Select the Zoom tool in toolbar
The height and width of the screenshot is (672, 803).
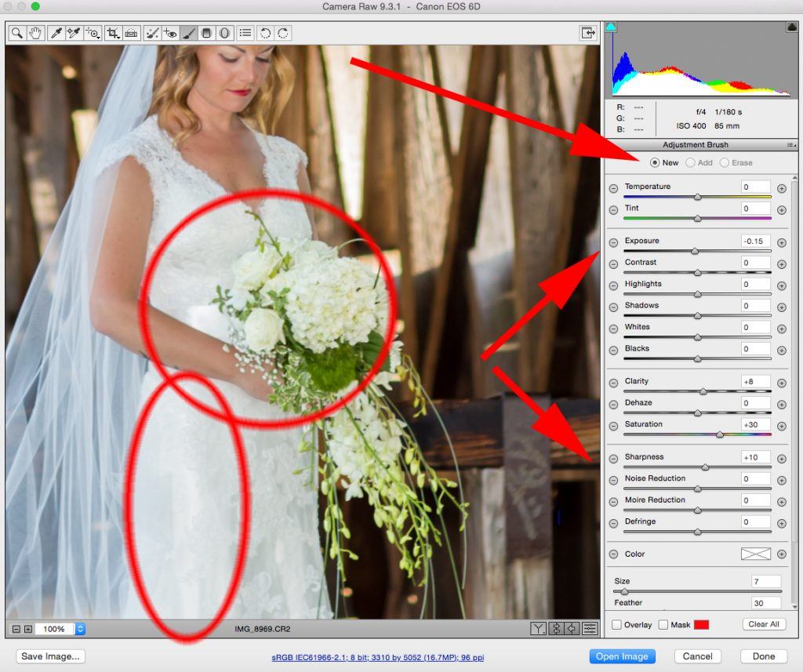click(x=16, y=33)
